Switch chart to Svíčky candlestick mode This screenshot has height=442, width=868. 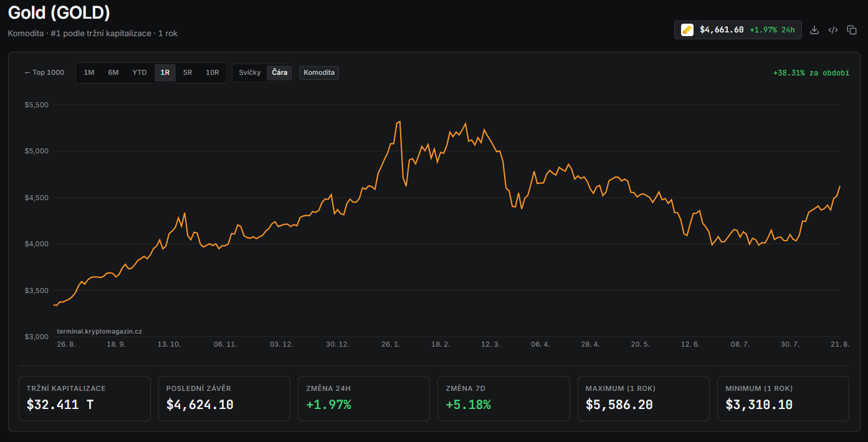(250, 72)
